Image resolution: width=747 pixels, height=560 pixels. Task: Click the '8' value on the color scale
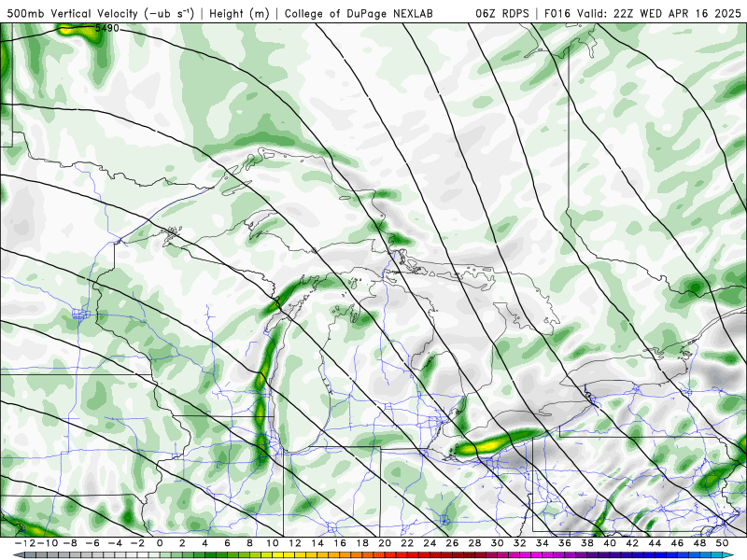point(249,543)
